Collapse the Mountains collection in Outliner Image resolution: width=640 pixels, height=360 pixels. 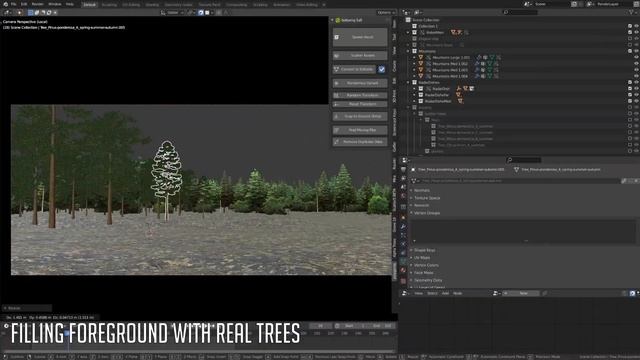coord(408,51)
